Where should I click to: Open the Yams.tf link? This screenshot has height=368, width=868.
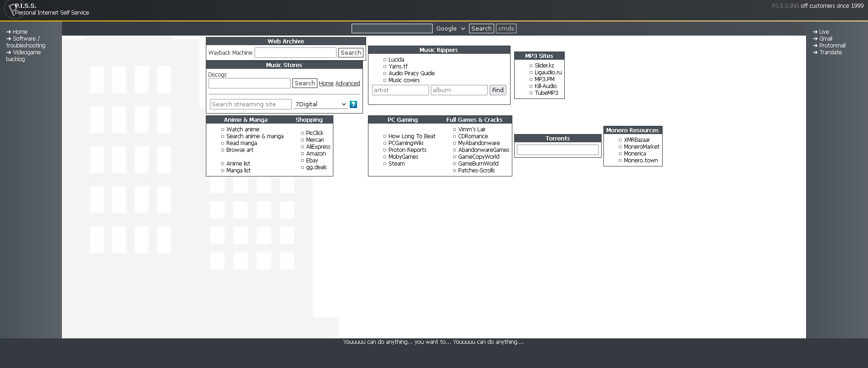pyautogui.click(x=398, y=67)
